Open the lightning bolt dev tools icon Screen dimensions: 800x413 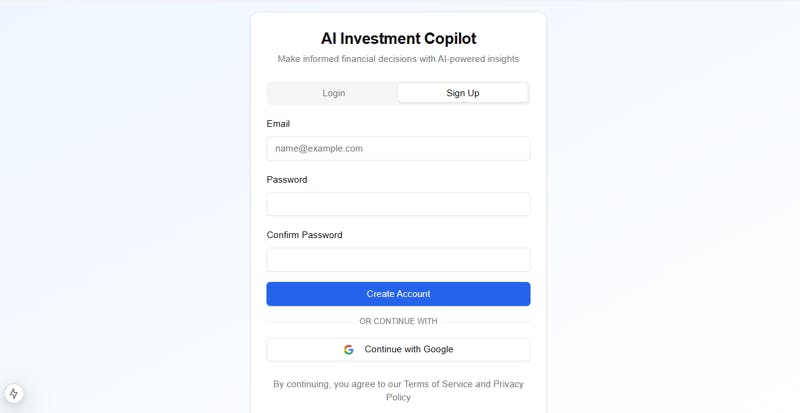pos(13,394)
